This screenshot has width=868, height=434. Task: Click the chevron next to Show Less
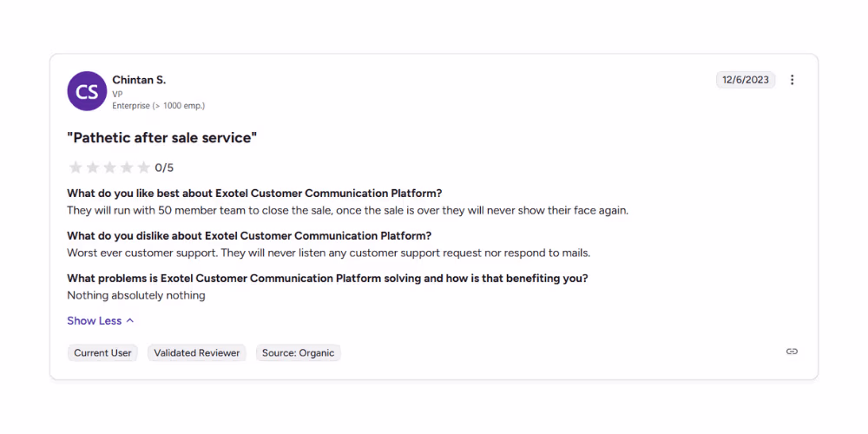(x=130, y=321)
